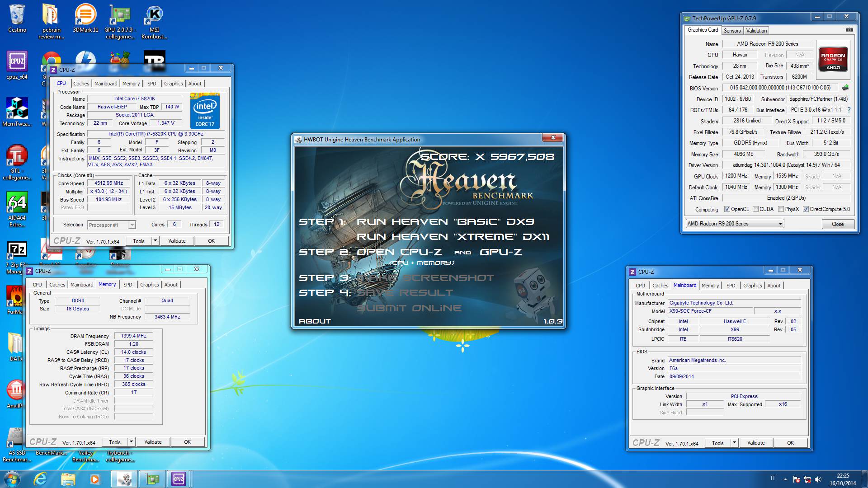
Task: Click the Intel Core i7 logo in CPU-Z
Action: (x=205, y=111)
